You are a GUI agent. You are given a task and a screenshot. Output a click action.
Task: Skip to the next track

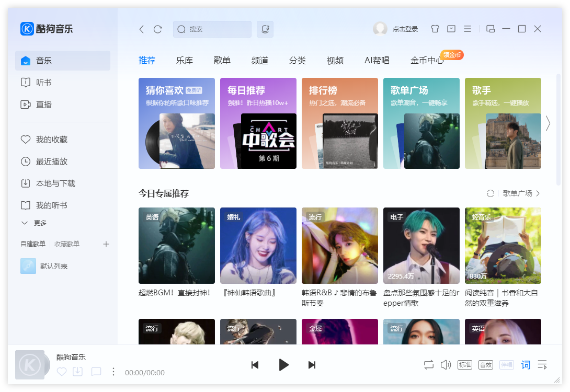[x=312, y=365]
